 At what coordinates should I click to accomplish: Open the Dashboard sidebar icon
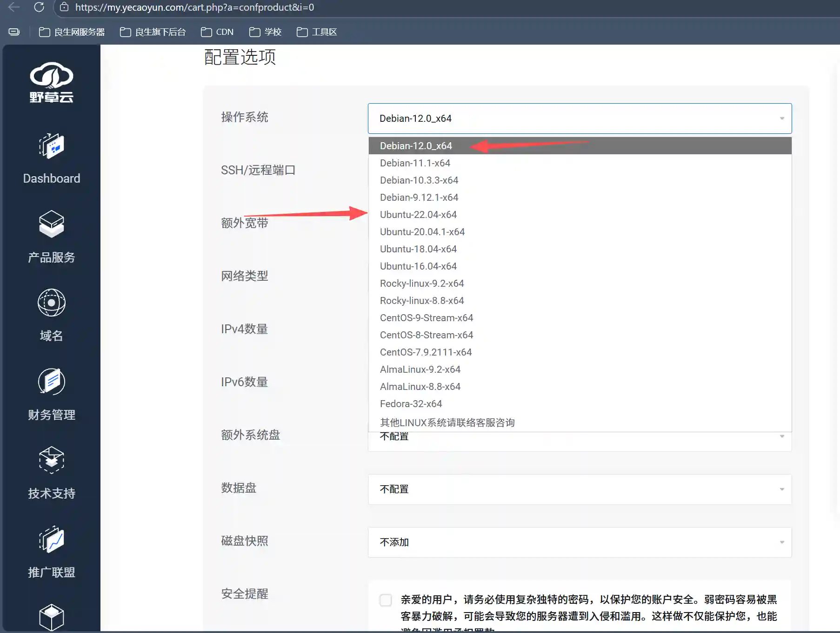tap(52, 146)
